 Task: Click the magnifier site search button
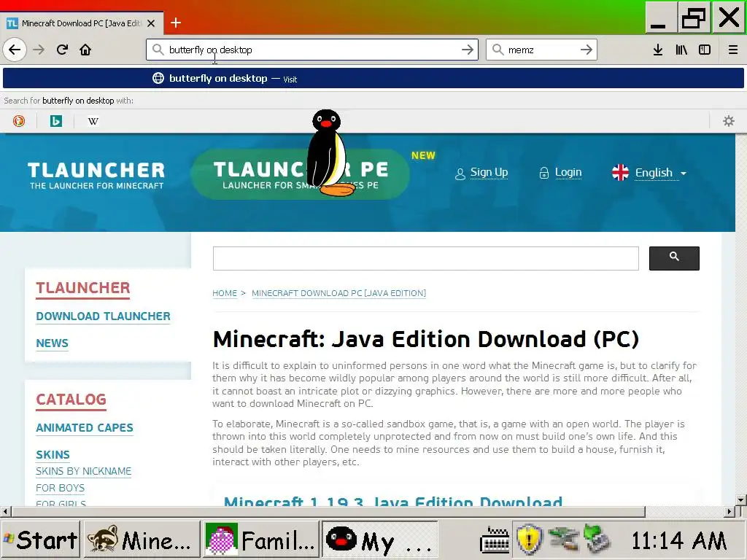(x=674, y=258)
